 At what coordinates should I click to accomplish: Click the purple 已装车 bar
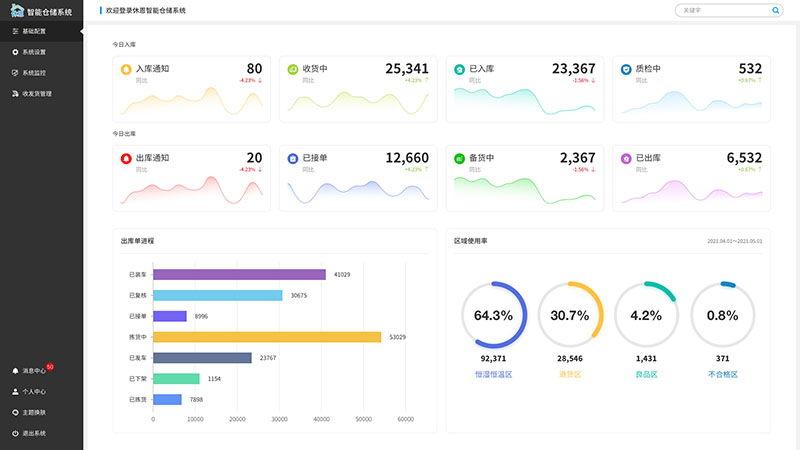[239, 274]
